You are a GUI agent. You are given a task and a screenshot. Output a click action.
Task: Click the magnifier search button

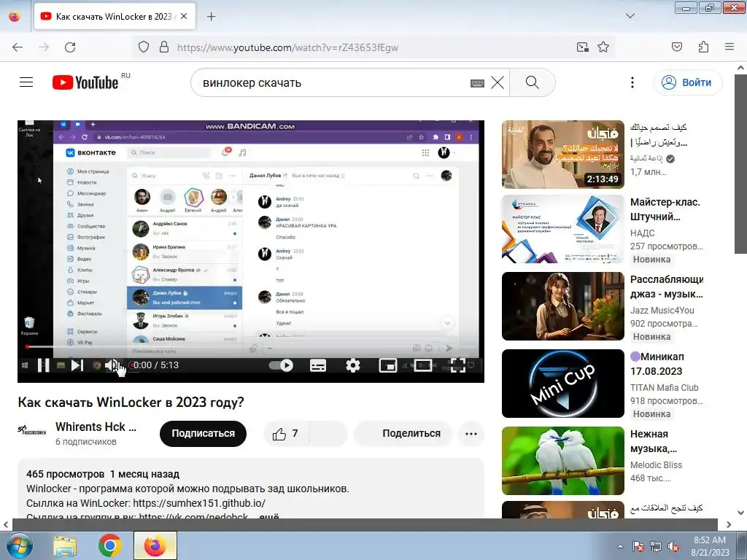(532, 82)
